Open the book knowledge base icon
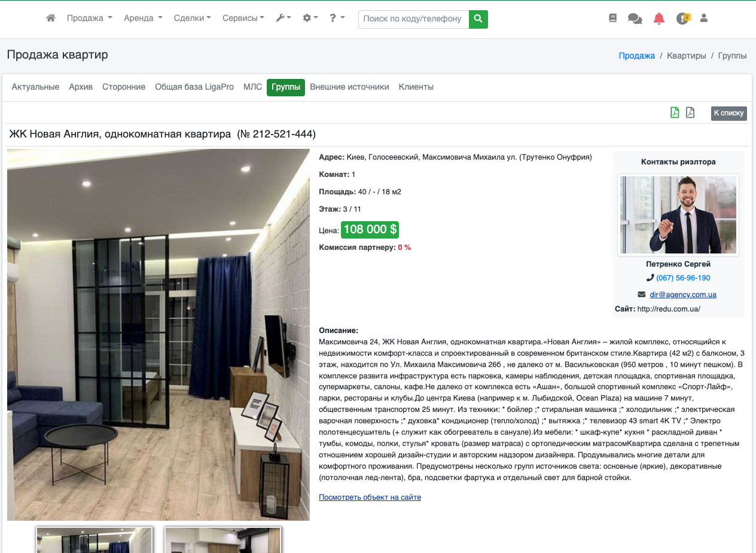 click(612, 19)
